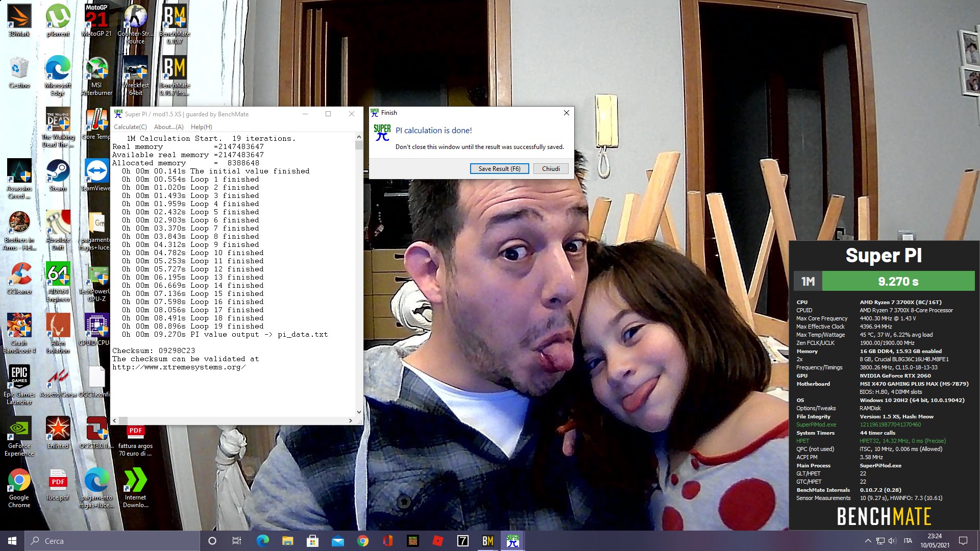Click the Cerca search box on taskbar
The width and height of the screenshot is (980, 551).
tap(112, 541)
